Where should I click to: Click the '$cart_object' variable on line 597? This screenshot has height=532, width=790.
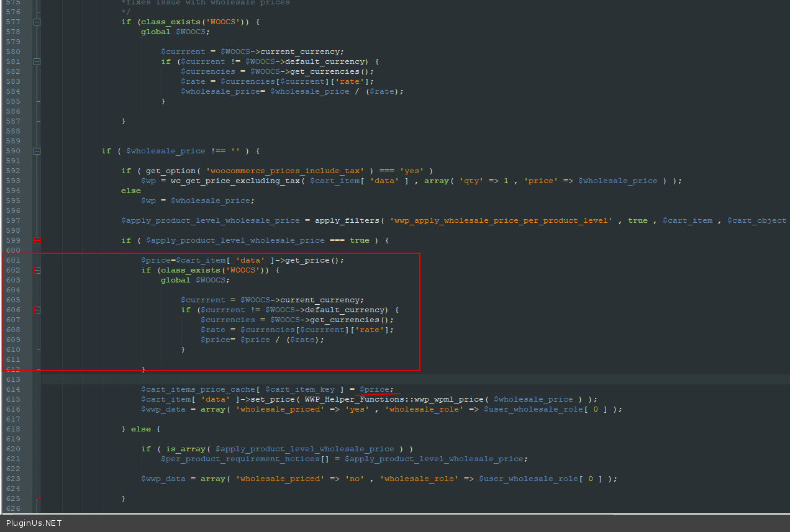tap(756, 220)
